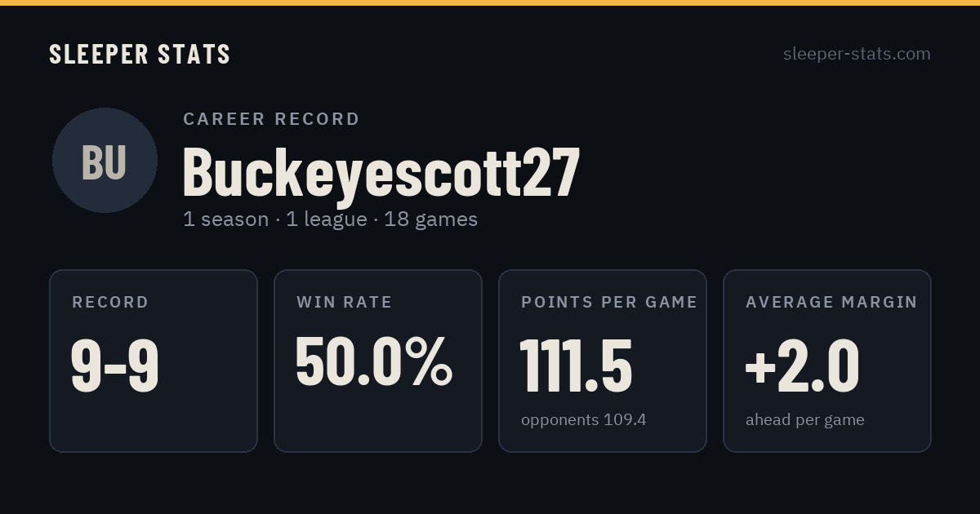Open the SLEEPER STATS logo
The image size is (980, 514).
140,55
